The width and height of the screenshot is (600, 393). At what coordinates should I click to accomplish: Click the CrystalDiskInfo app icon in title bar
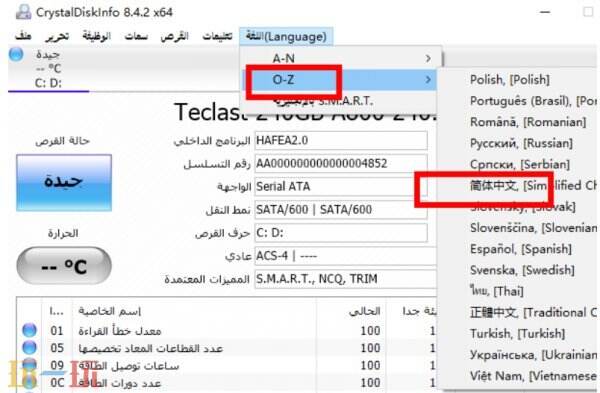point(24,12)
